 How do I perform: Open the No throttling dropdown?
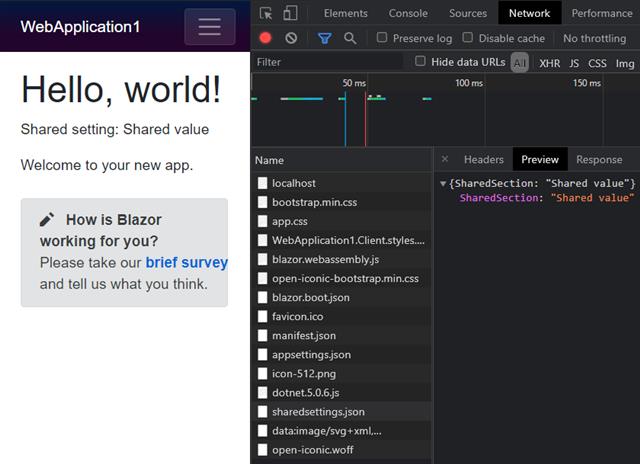(x=594, y=38)
